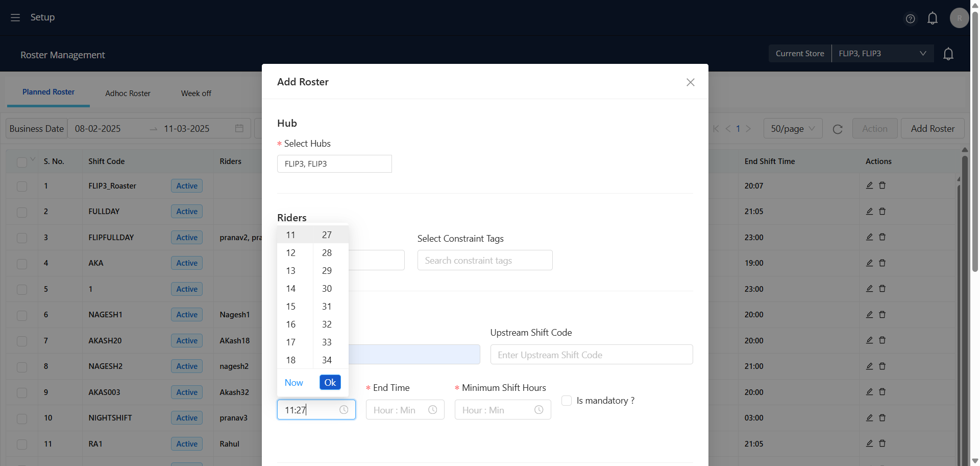The height and width of the screenshot is (466, 980).
Task: Choose hour 14 in time picker
Action: (x=290, y=289)
